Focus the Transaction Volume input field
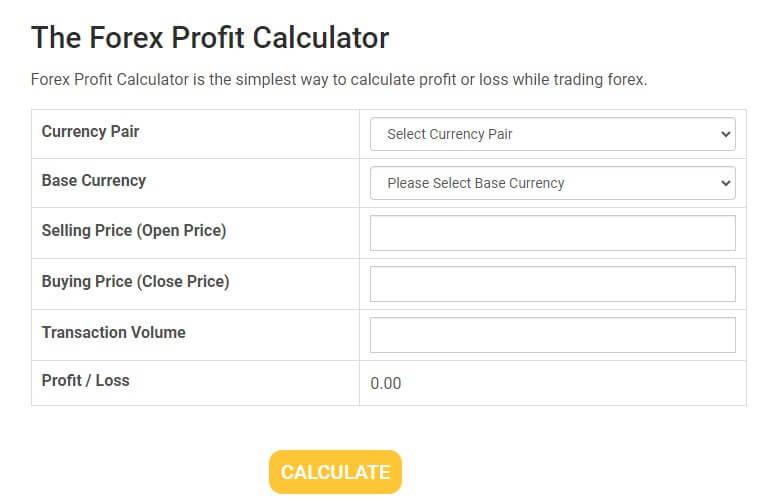This screenshot has width=773, height=500. click(553, 335)
